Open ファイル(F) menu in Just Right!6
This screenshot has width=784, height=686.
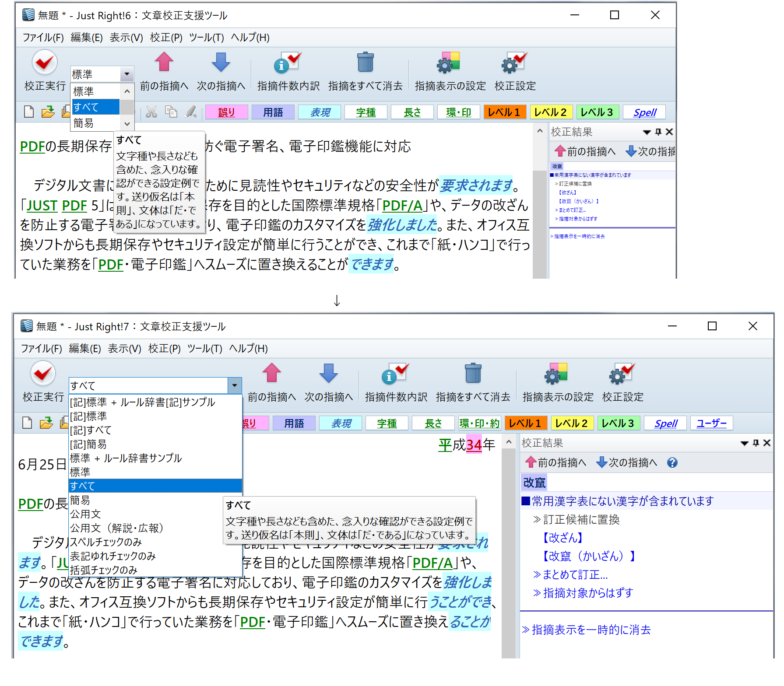click(43, 38)
